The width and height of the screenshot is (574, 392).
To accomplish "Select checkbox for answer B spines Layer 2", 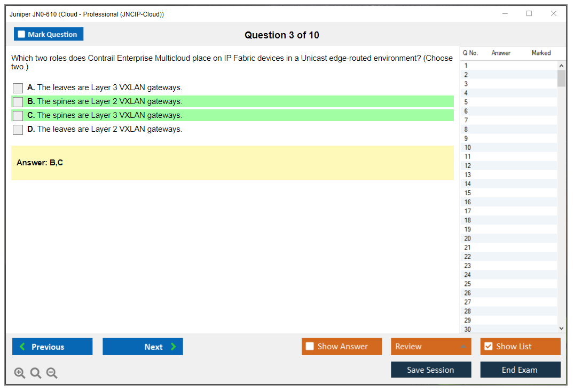I will pos(18,102).
